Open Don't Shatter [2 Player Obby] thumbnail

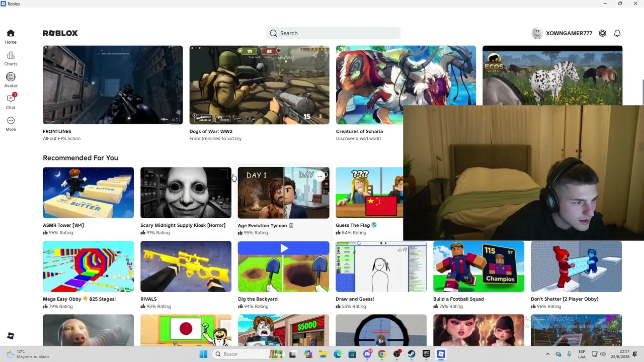[576, 266]
